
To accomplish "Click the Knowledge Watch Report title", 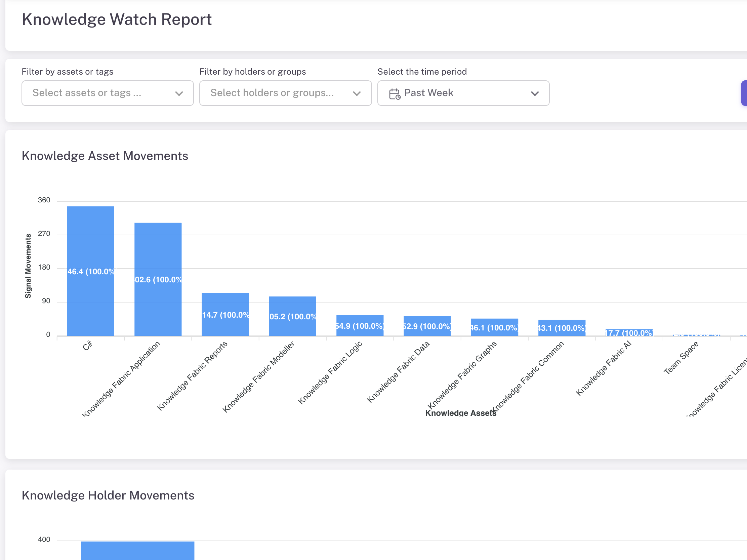I will point(117,19).
